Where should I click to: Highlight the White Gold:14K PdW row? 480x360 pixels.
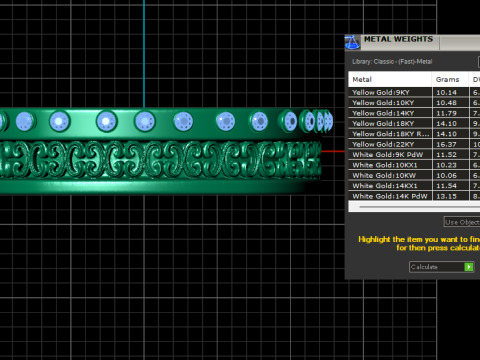[x=414, y=196]
